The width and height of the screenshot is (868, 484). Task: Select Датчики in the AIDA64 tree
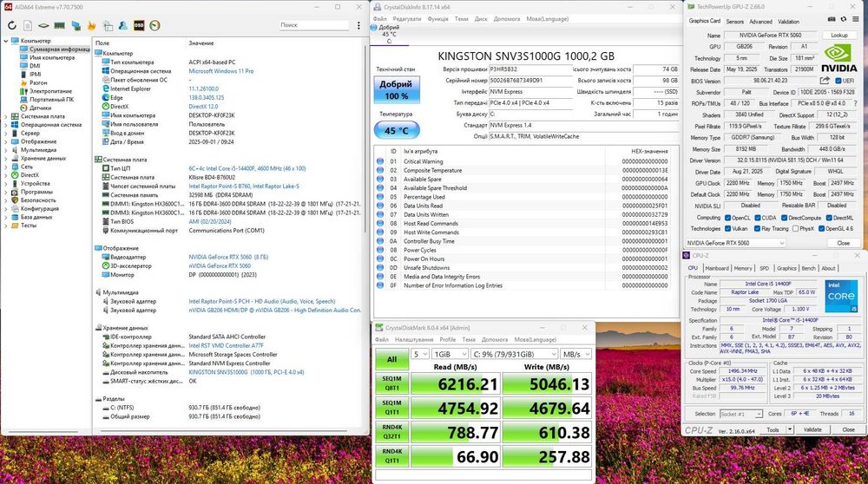41,108
